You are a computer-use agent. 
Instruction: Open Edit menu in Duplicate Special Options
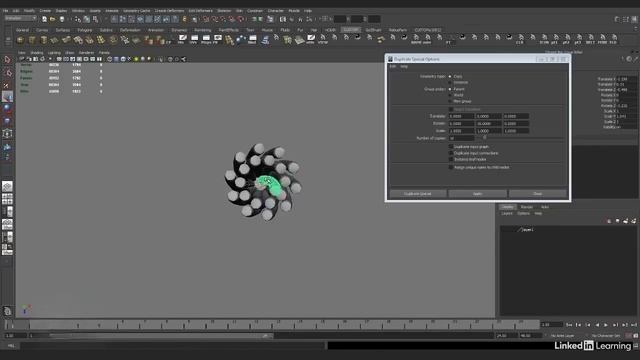(392, 67)
